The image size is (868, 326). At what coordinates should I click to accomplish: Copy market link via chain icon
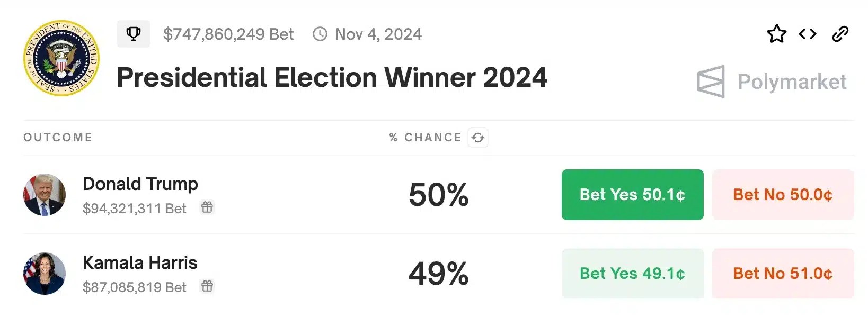pyautogui.click(x=840, y=34)
